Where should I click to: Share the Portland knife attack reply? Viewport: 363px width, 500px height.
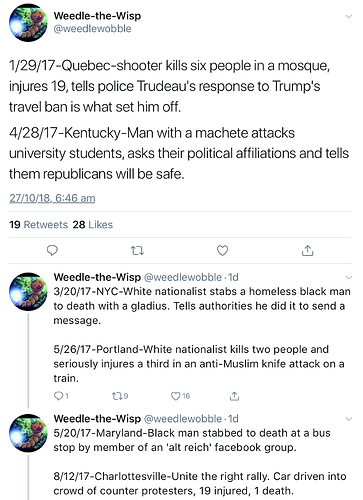(234, 396)
